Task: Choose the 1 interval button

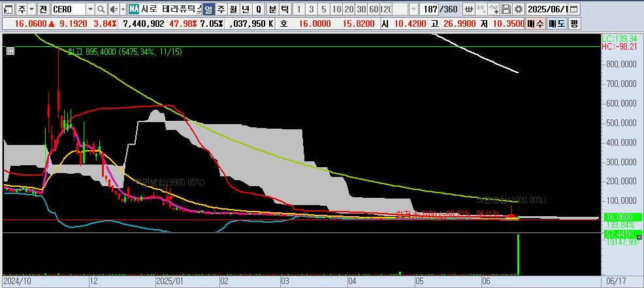Action: 299,8
